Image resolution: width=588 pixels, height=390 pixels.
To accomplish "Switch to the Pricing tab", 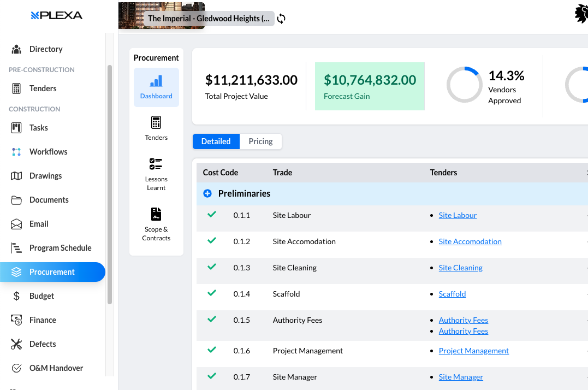I will click(x=260, y=141).
